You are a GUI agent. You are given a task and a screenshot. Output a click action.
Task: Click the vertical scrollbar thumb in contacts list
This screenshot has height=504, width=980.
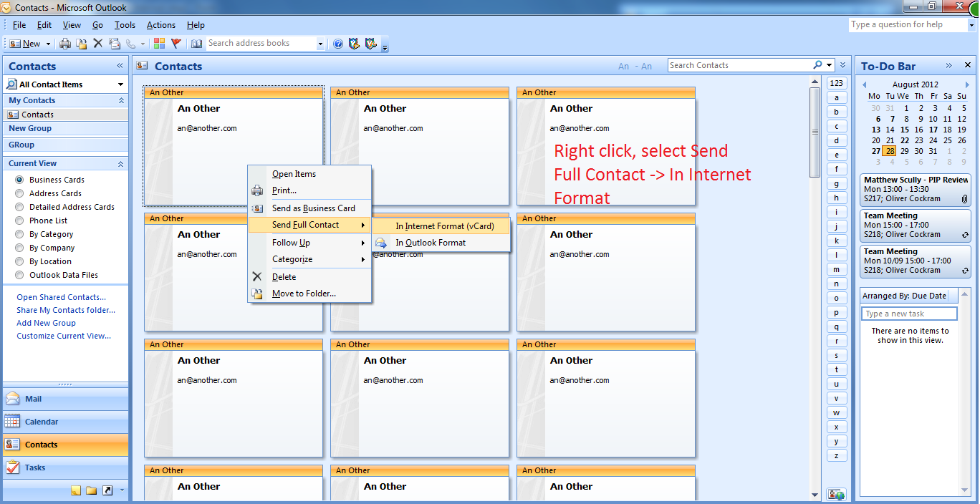coord(815,132)
